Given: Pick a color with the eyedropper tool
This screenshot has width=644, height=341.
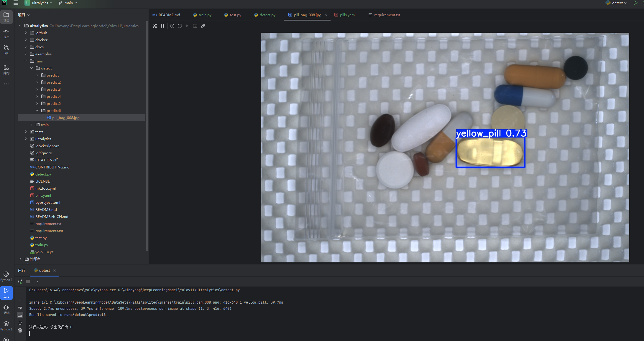Looking at the screenshot, I should coord(203,26).
